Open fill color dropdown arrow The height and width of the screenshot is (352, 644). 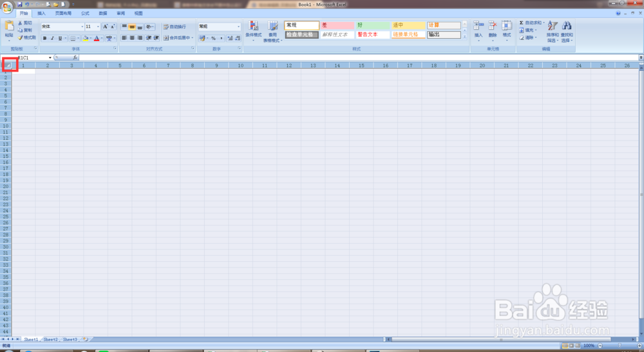90,38
